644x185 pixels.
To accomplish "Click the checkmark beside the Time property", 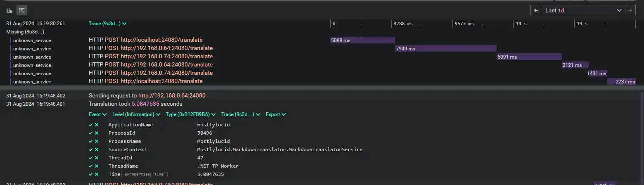I will coord(91,174).
